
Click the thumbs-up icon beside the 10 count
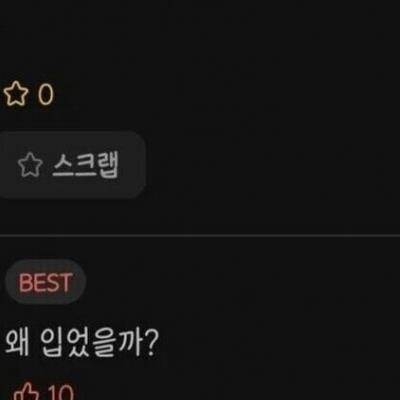coord(26,392)
